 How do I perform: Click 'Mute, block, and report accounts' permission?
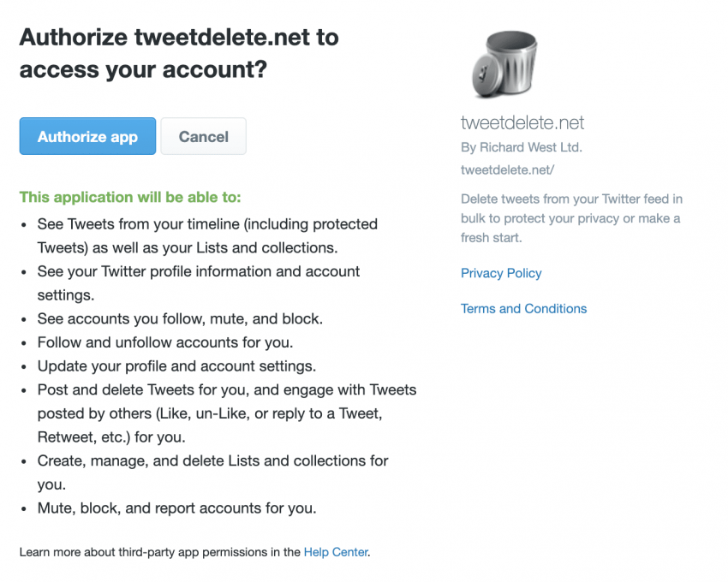[176, 508]
